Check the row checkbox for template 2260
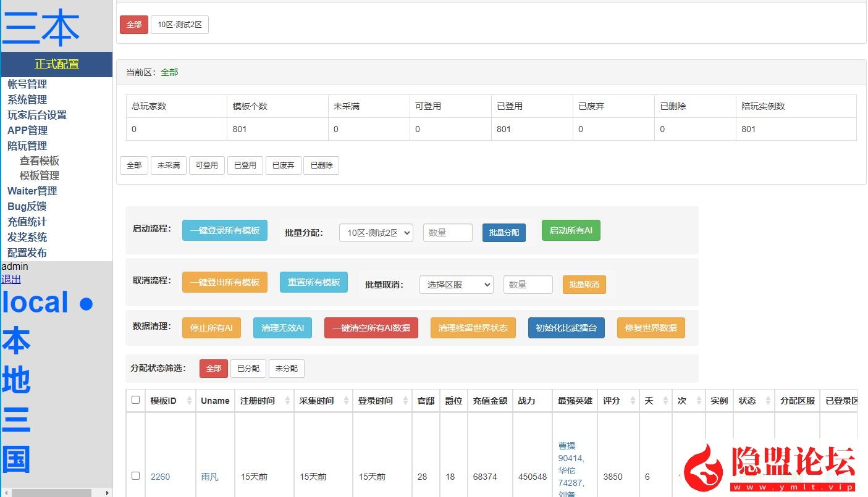Image resolution: width=868 pixels, height=497 pixels. pyautogui.click(x=135, y=476)
